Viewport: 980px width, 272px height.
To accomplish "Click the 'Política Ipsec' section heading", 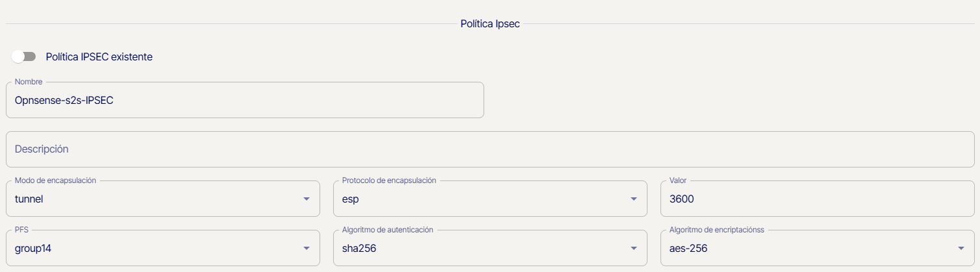I will pyautogui.click(x=489, y=24).
